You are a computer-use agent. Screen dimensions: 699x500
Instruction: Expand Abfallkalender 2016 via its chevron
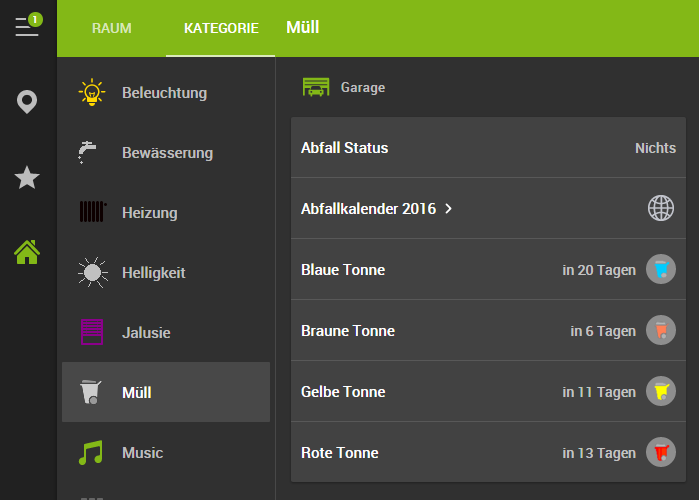449,208
